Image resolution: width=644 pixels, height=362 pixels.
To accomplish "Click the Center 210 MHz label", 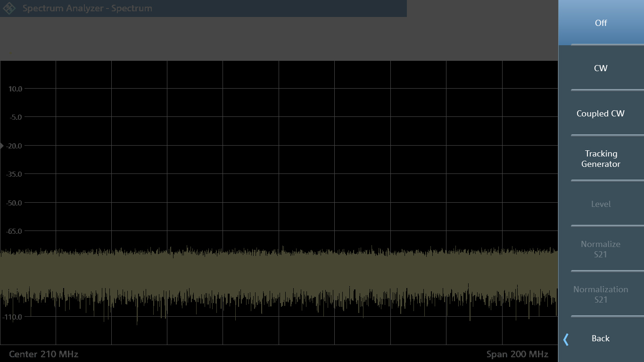I will (x=43, y=354).
